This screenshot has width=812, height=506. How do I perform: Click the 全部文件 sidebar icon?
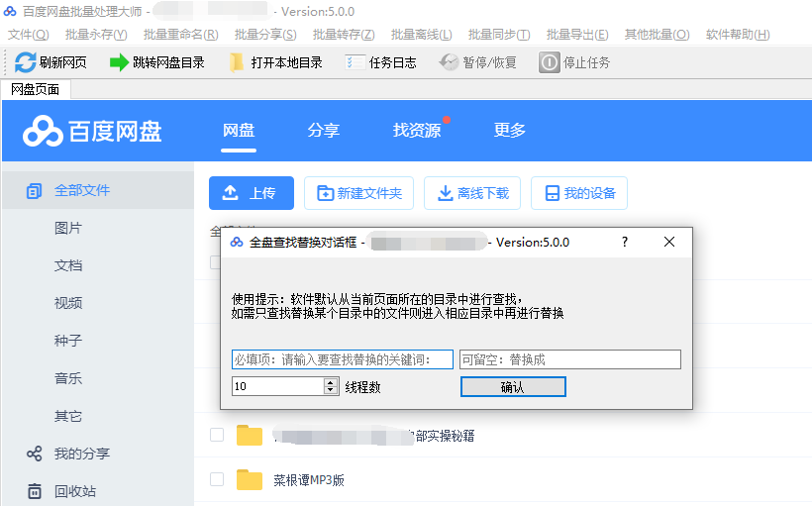(x=35, y=191)
